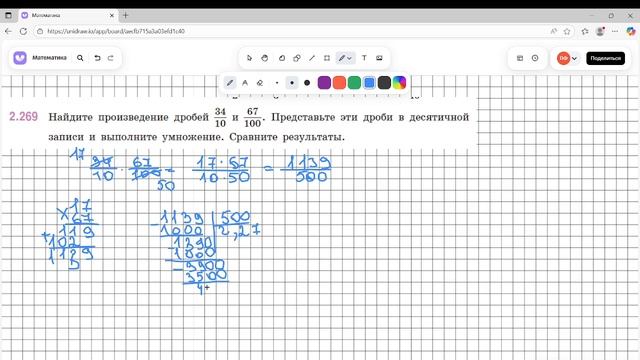The width and height of the screenshot is (640, 360).
Task: Undo the last action
Action: pyautogui.click(x=97, y=58)
